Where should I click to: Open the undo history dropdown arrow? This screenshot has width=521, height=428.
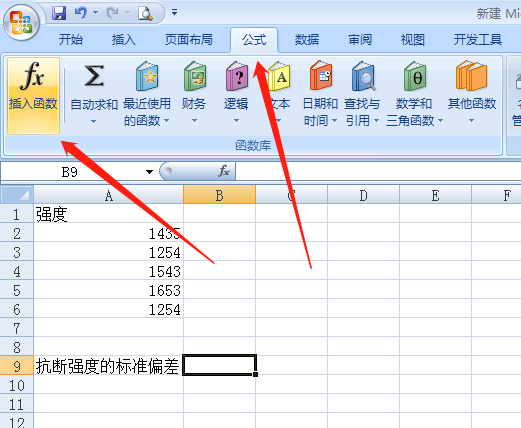click(95, 13)
